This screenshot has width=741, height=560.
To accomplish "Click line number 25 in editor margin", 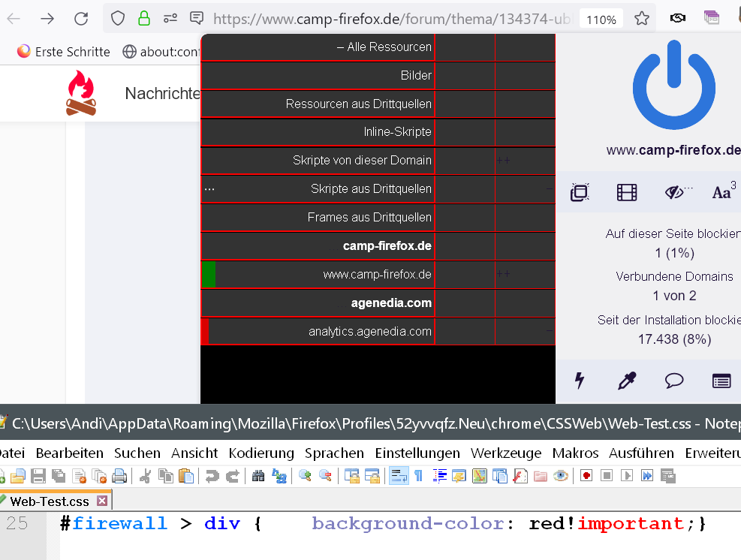I will click(x=17, y=524).
